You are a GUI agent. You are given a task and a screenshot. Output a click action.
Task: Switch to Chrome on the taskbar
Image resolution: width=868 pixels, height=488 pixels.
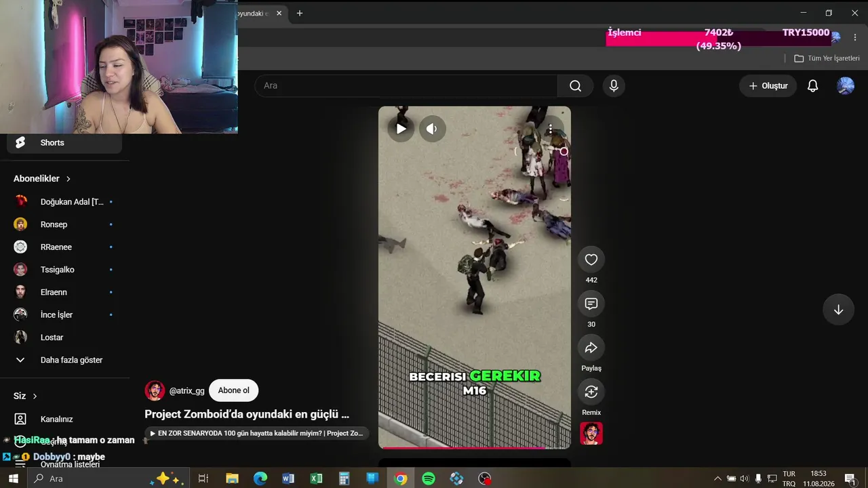(401, 479)
